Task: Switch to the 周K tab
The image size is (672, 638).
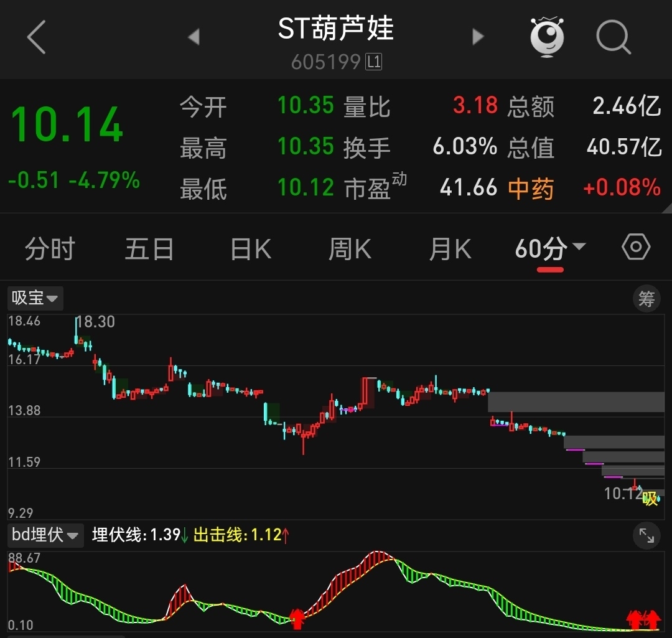Action: 350,249
